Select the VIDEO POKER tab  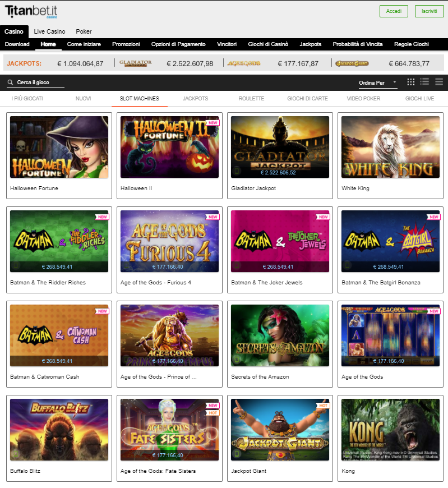click(x=363, y=98)
